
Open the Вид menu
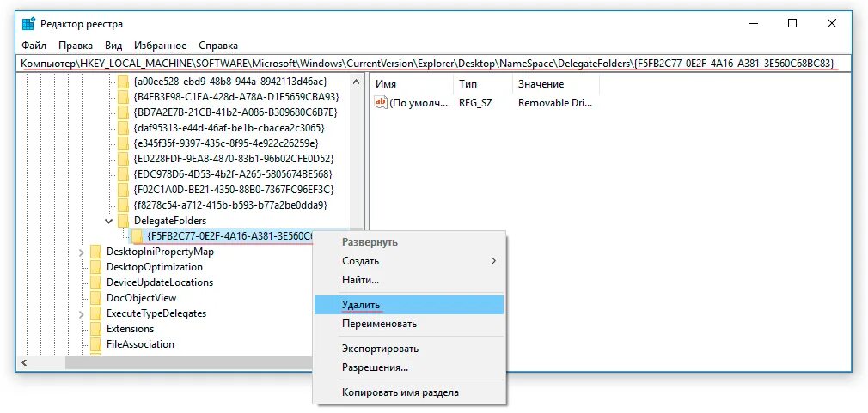click(113, 46)
